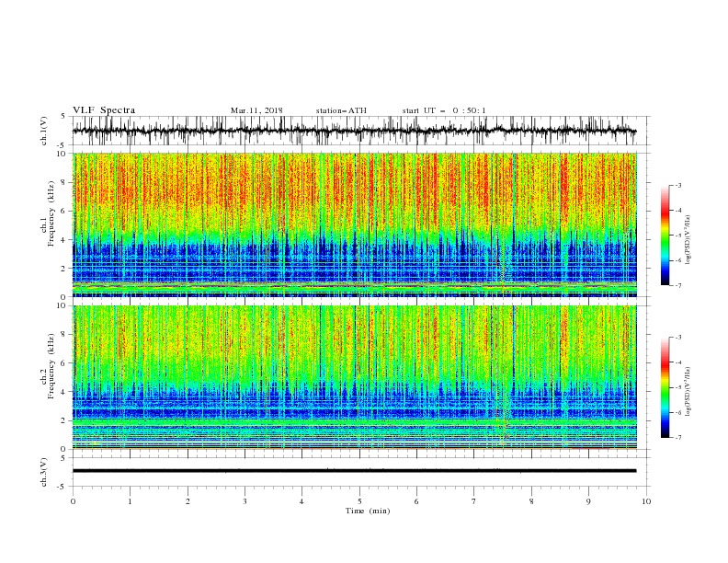Click the lower PSD color scale bar
Screen dimensions: 728x563
click(665, 387)
